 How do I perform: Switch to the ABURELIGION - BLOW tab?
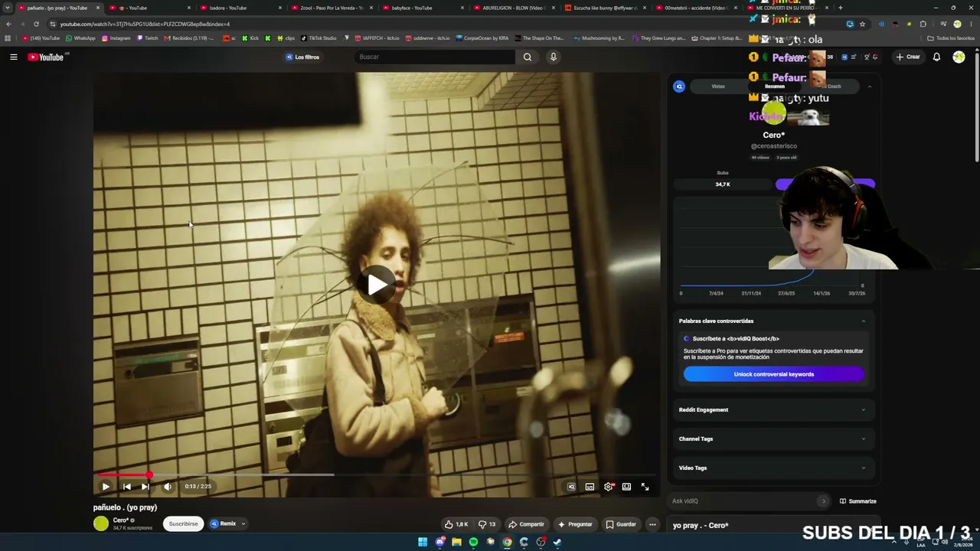pyautogui.click(x=514, y=8)
